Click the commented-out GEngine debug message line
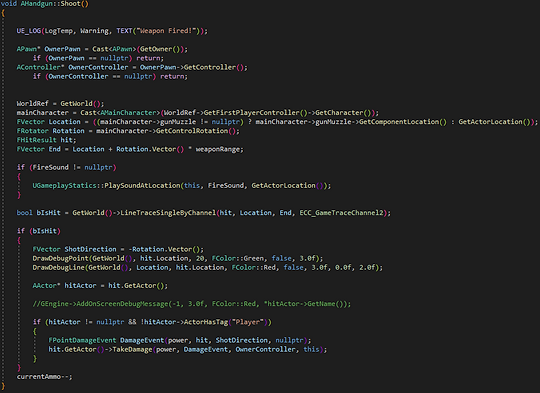 (191, 304)
